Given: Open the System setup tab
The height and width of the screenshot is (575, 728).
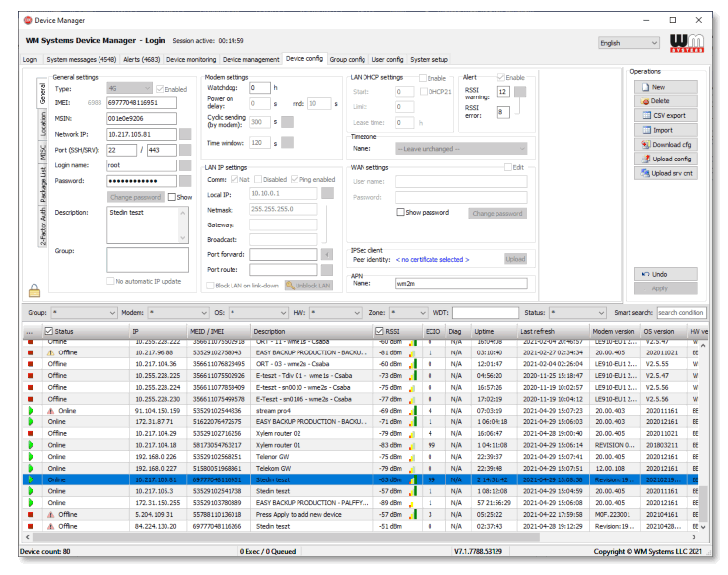Looking at the screenshot, I should pos(429,60).
